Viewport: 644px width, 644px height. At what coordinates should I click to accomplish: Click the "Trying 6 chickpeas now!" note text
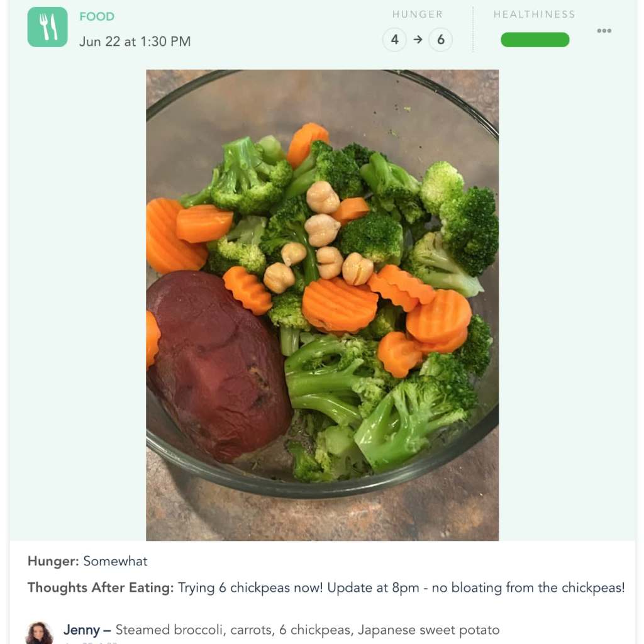point(250,588)
